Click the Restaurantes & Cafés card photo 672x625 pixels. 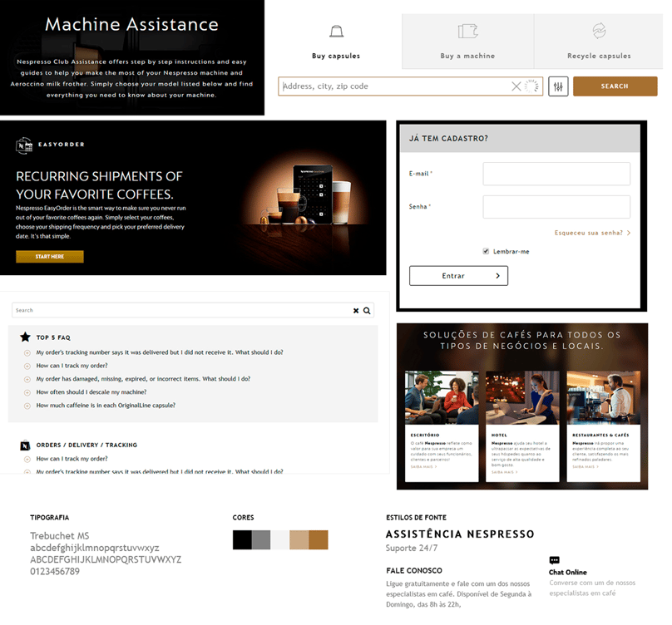[x=604, y=397]
